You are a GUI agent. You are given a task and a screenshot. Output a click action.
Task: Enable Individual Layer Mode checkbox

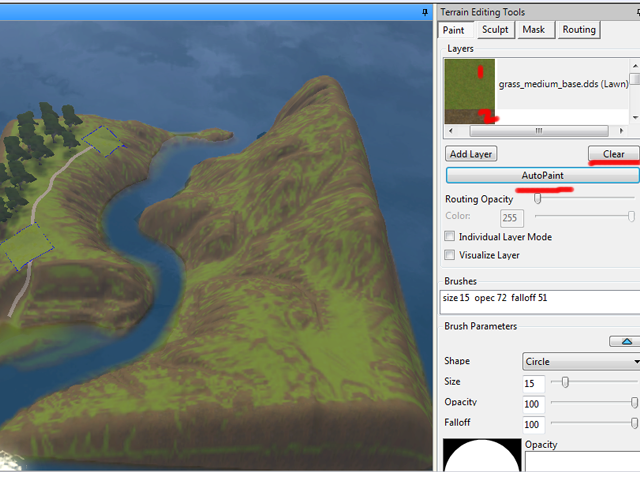449,236
